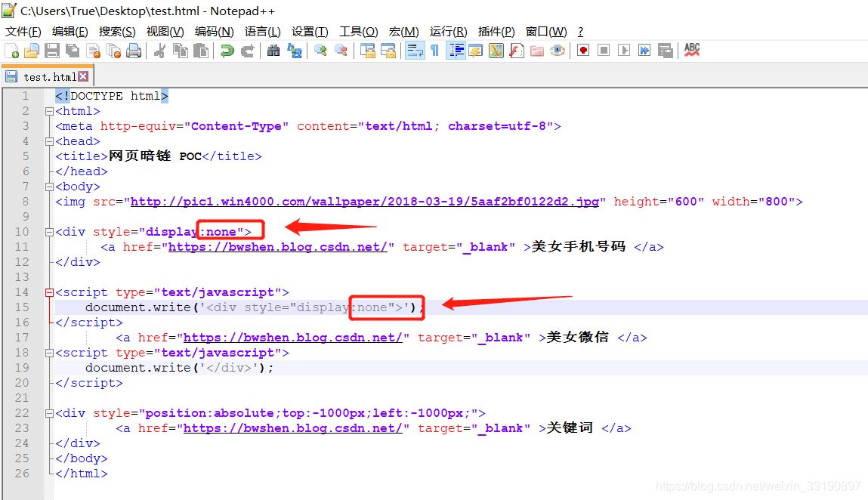Open the Function List icon
This screenshot has width=868, height=500.
[x=517, y=51]
